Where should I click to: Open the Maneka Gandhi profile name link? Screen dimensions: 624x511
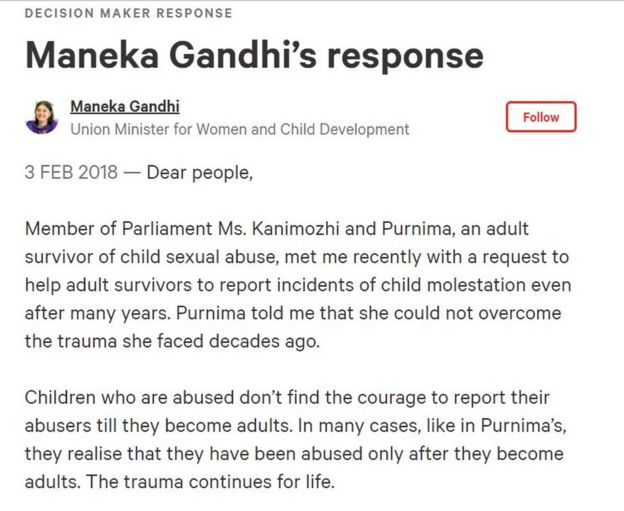125,107
